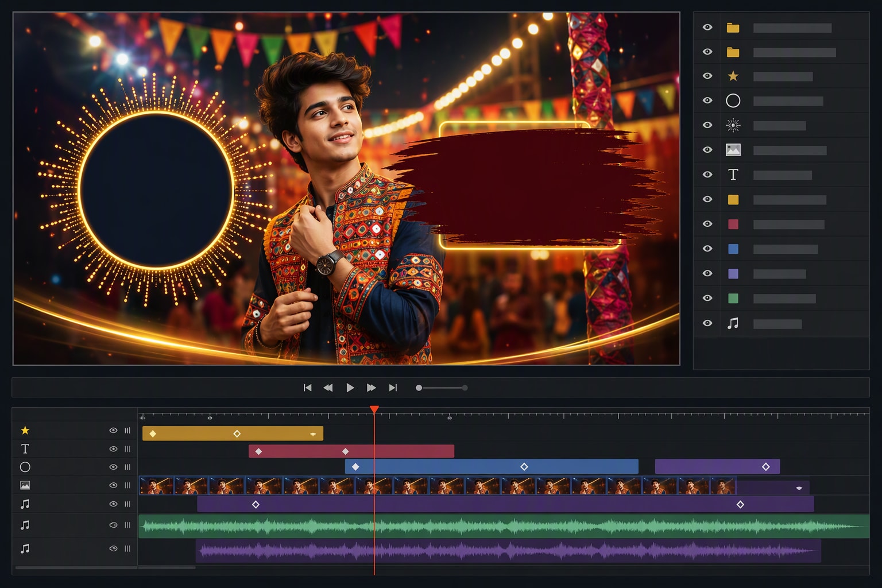
Task: Mute the purple waveform audio track
Action: coord(113,548)
